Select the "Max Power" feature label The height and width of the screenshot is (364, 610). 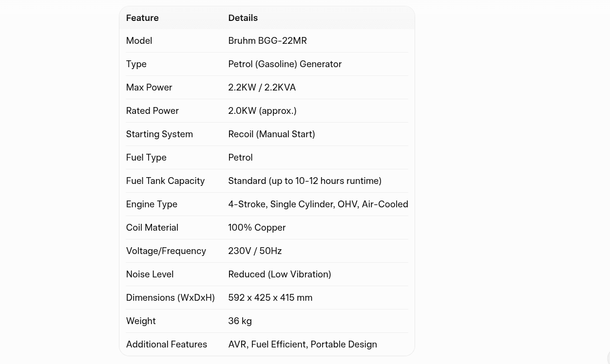[x=149, y=88]
